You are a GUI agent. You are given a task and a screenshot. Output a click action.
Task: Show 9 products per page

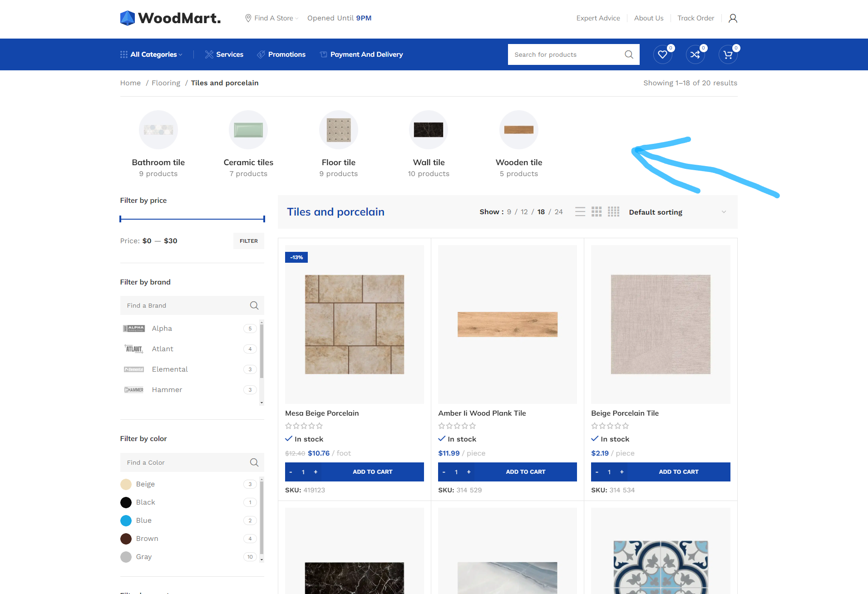point(509,212)
